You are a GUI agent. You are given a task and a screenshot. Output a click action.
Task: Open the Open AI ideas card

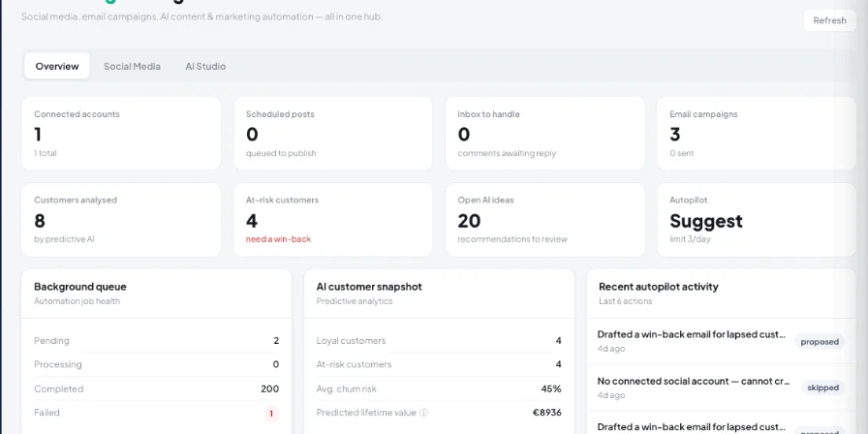click(x=544, y=219)
